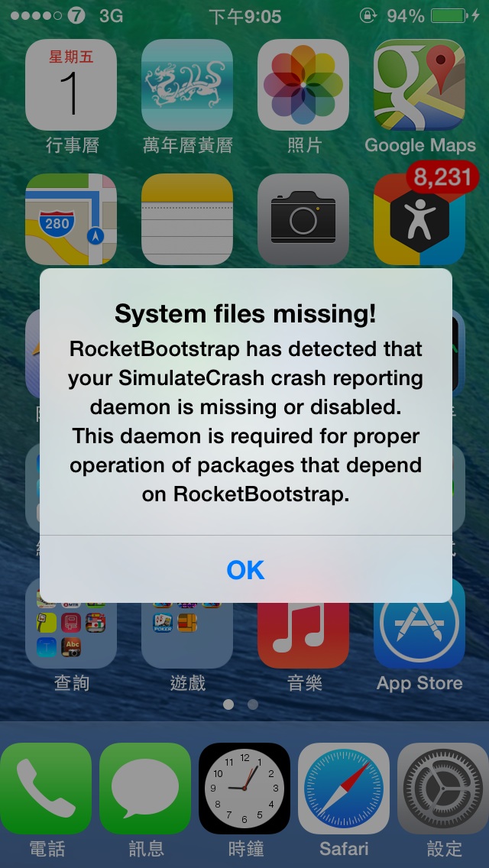The height and width of the screenshot is (868, 489).
Task: Open the yellow Notes app
Action: click(x=187, y=219)
